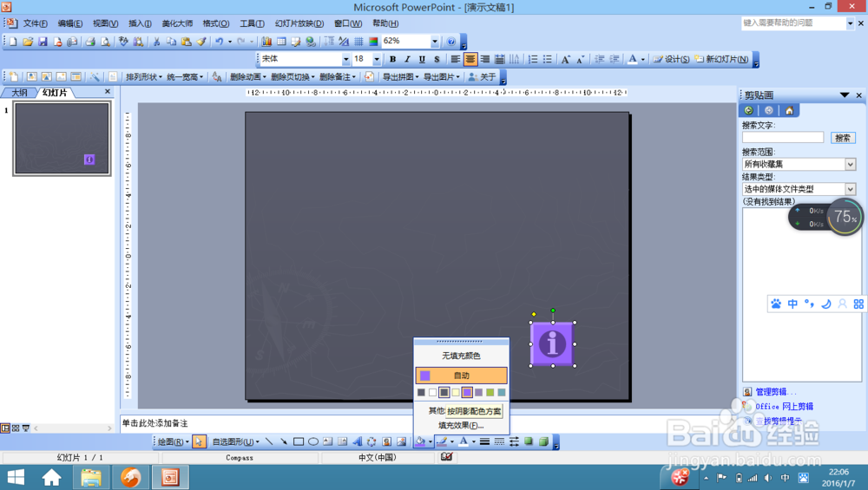Click the New document icon
This screenshot has height=490, width=868.
13,42
